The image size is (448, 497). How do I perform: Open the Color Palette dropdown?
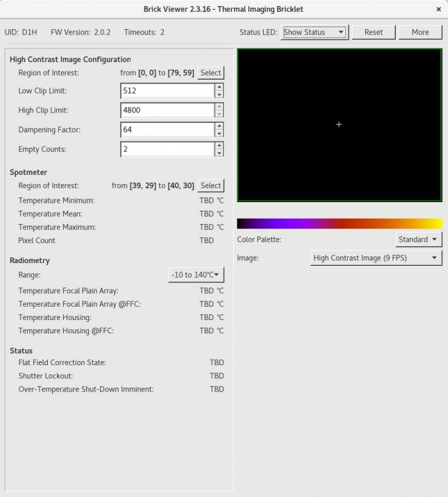(418, 239)
